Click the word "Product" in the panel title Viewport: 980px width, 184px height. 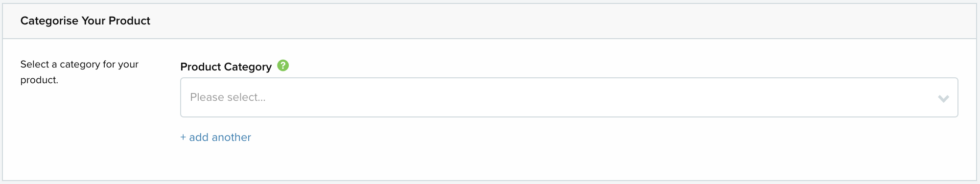[x=129, y=21]
